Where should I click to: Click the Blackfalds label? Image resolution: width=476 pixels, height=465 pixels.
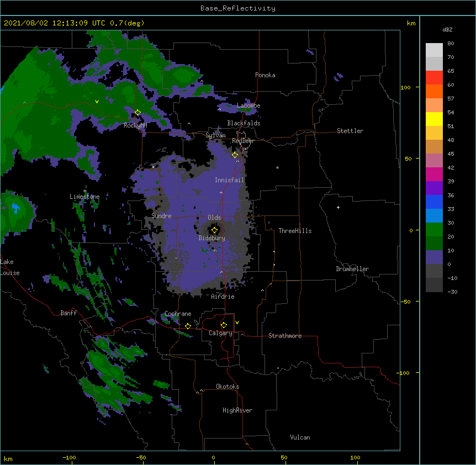click(244, 123)
